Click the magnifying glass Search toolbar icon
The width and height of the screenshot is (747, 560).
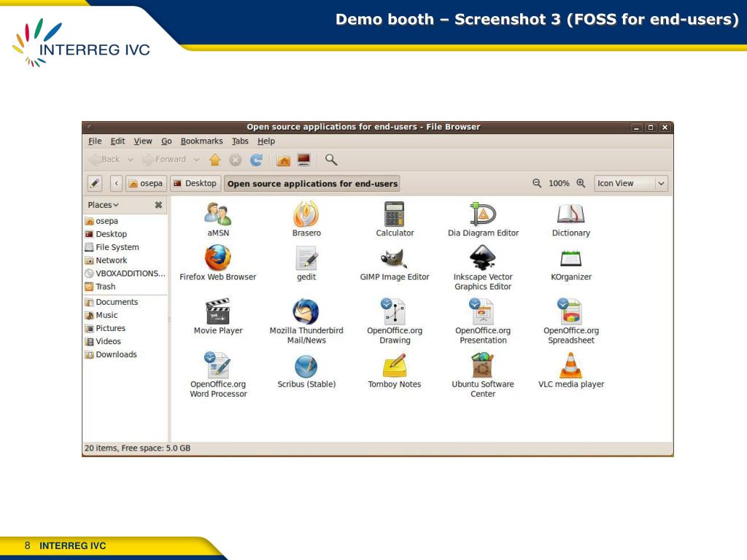tap(331, 160)
